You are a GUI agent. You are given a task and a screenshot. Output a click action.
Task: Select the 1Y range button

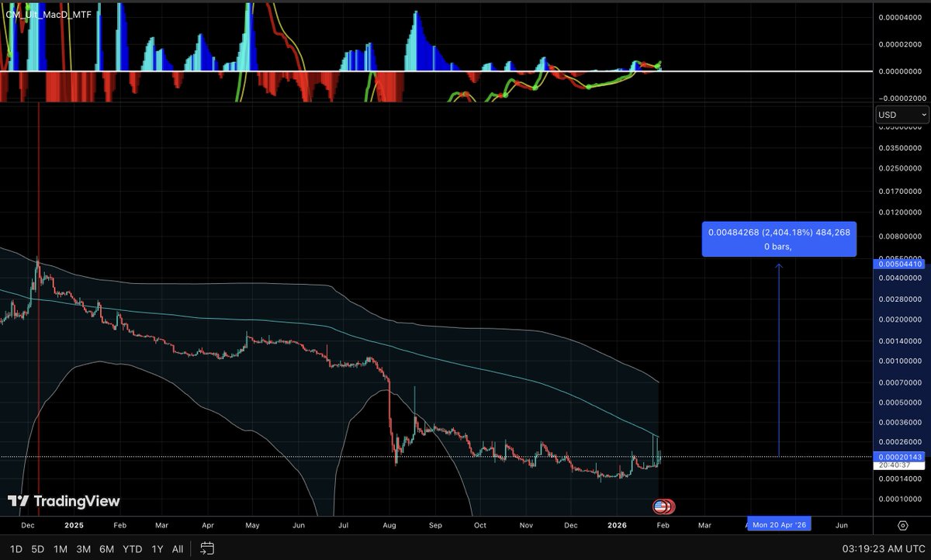[x=157, y=548]
